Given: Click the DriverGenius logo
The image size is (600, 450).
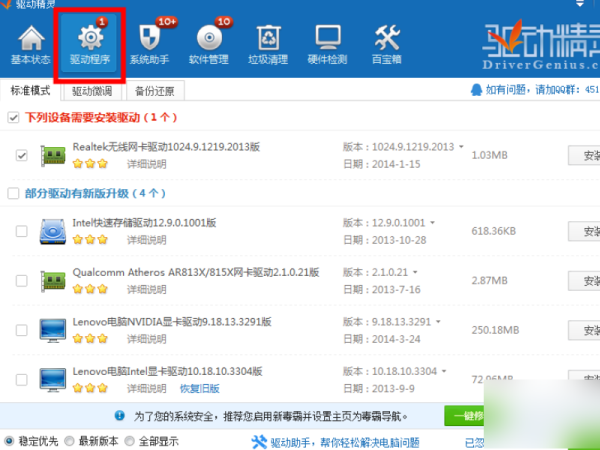Looking at the screenshot, I should point(540,45).
